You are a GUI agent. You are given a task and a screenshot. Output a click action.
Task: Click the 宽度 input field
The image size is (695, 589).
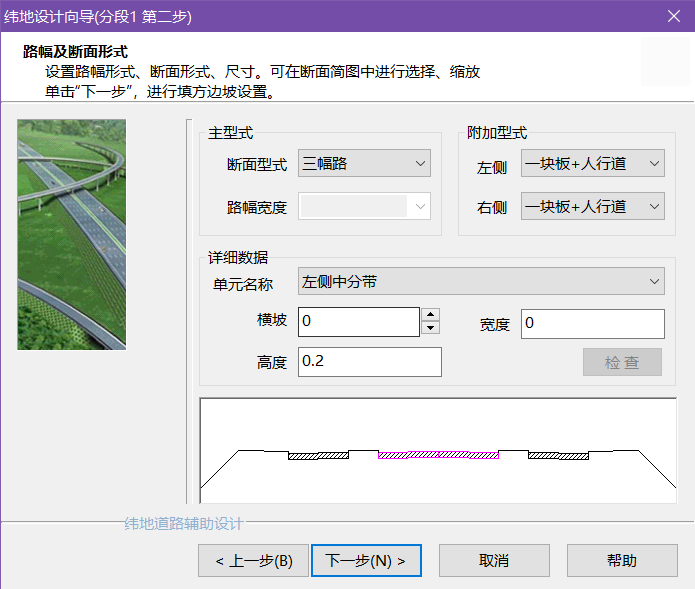592,324
